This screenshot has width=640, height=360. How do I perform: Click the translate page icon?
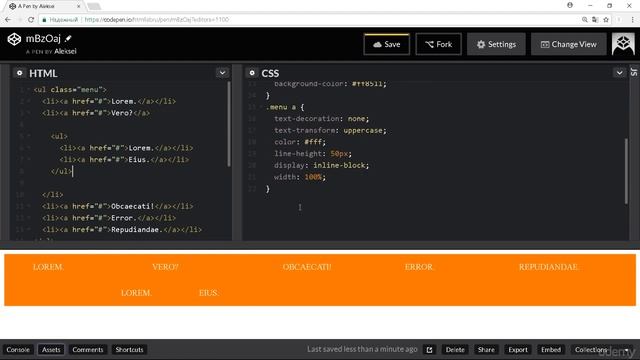(595, 20)
